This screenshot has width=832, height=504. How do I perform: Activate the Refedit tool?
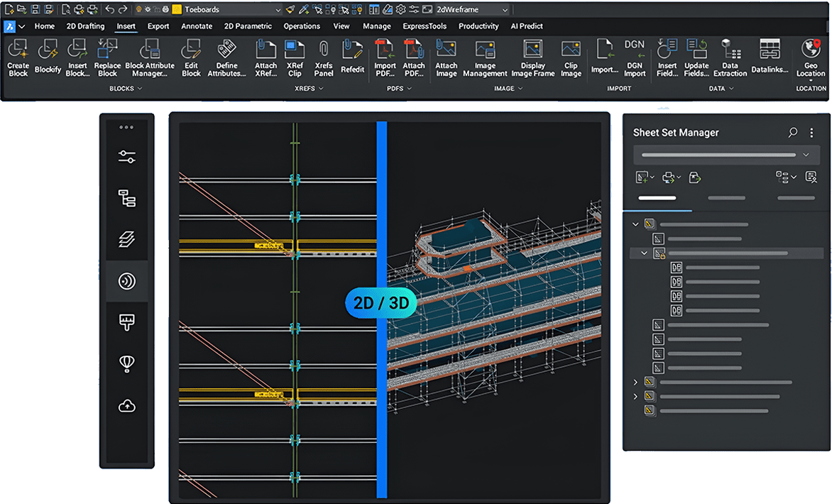coord(353,55)
